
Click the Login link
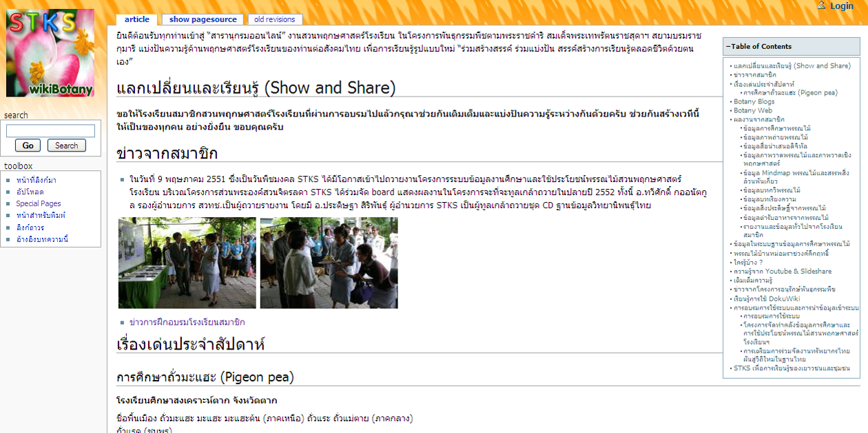pos(841,6)
